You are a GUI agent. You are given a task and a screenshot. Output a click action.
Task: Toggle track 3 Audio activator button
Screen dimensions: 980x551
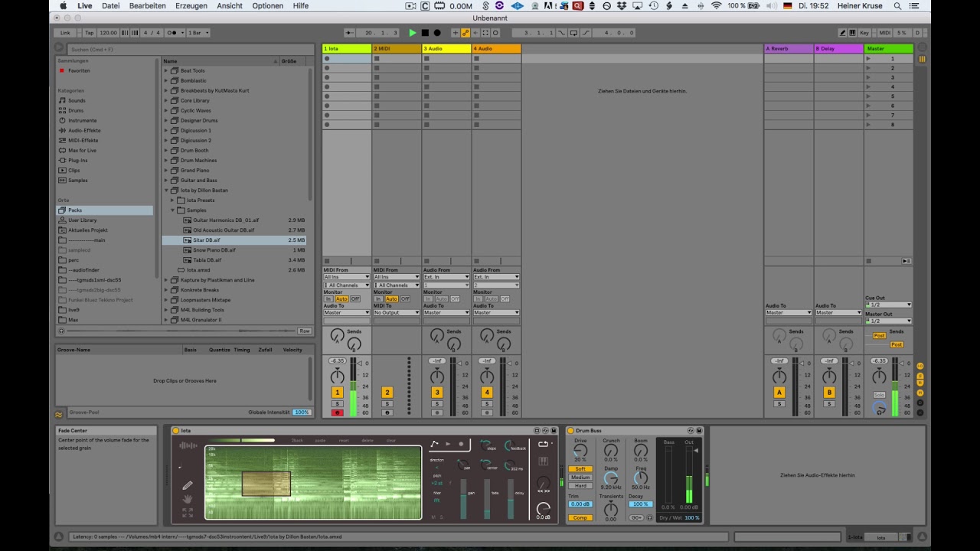click(x=437, y=393)
